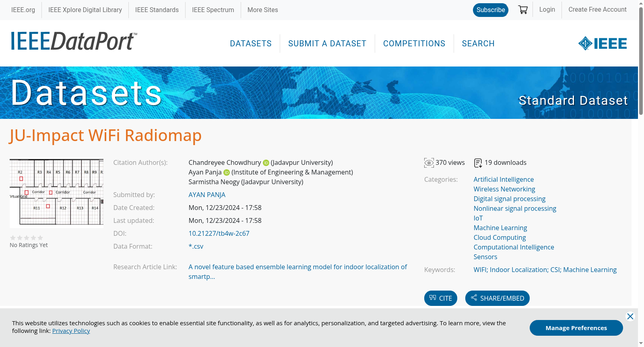Click the SHARE/EMBED button
Image resolution: width=644 pixels, height=347 pixels.
click(497, 298)
